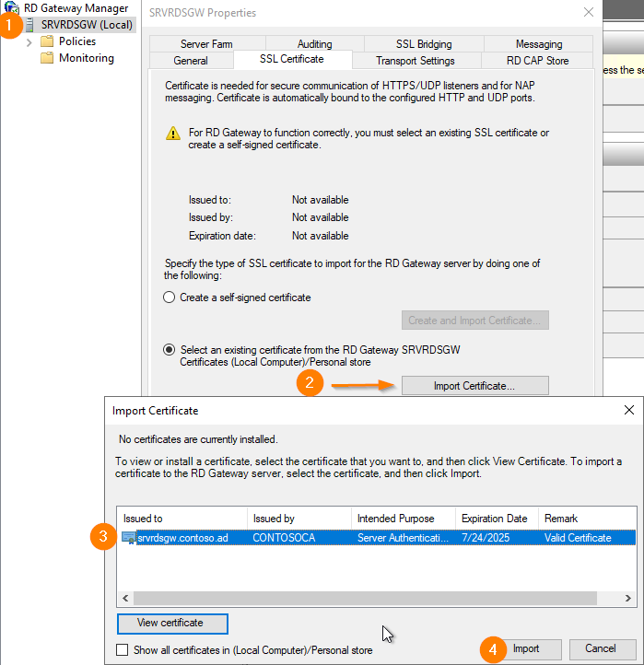644x665 pixels.
Task: Click the Import button
Action: 526,649
